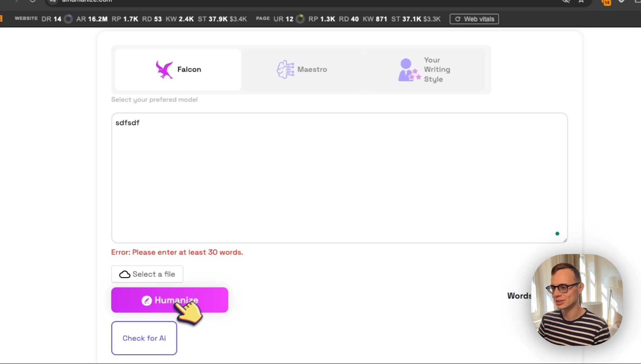
Task: Click the page KW 871 metric
Action: 375,19
